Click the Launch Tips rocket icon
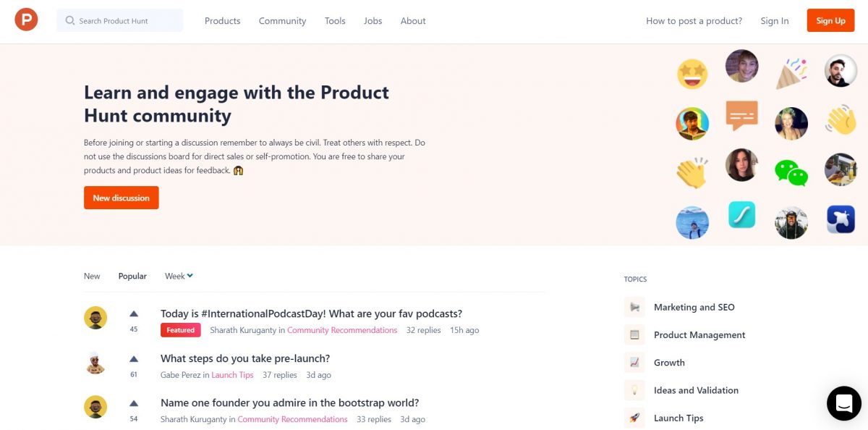868x430 pixels. (x=634, y=418)
